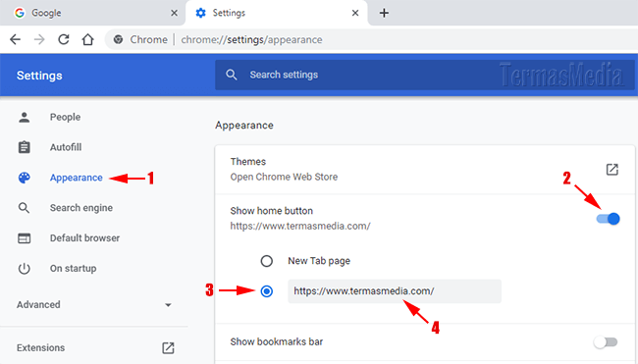This screenshot has height=364, width=638.
Task: Click the Appearance palette icon
Action: tap(24, 178)
